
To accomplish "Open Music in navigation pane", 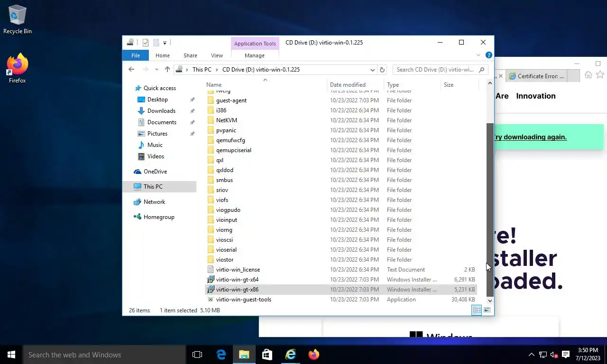I will (x=155, y=145).
